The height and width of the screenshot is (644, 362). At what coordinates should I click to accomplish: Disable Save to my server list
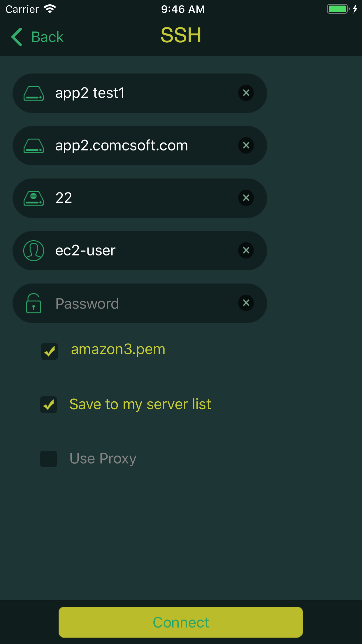[x=48, y=405]
